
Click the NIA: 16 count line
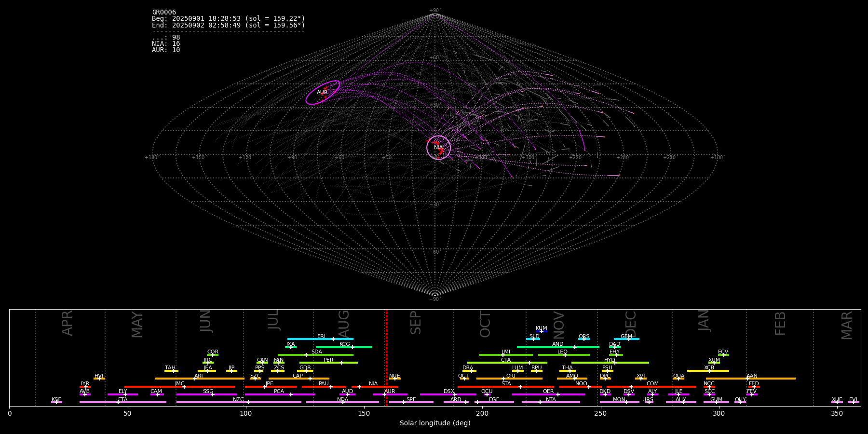(166, 44)
